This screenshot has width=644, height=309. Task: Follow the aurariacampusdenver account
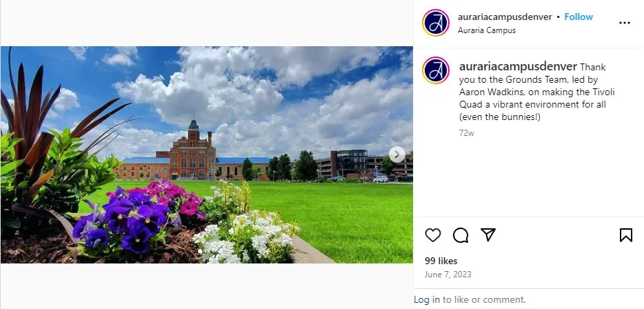[x=578, y=17]
